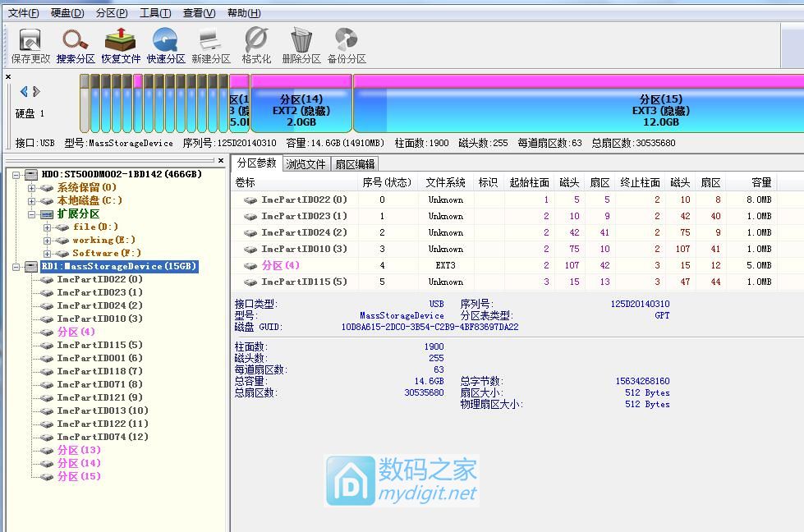
Task: Select ImcPartID024(2) in the left tree
Action: point(100,305)
